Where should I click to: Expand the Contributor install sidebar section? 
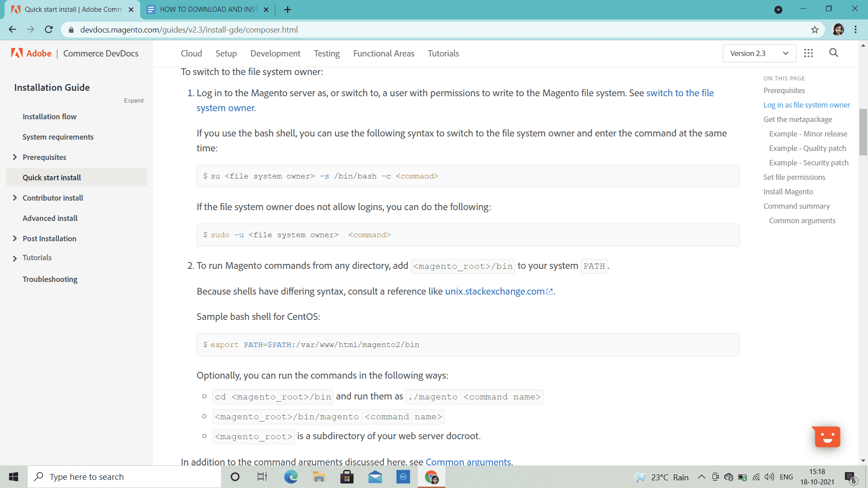14,197
